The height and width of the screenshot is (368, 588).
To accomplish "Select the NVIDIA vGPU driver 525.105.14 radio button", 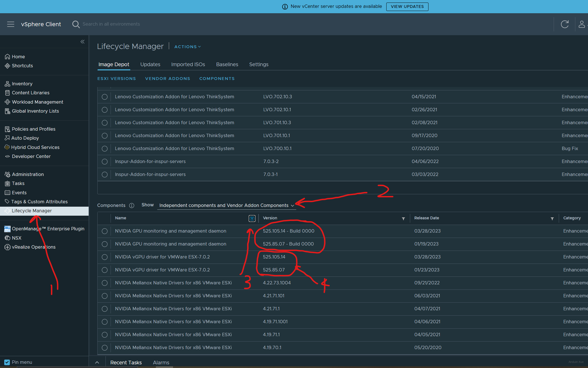I will pyautogui.click(x=105, y=257).
